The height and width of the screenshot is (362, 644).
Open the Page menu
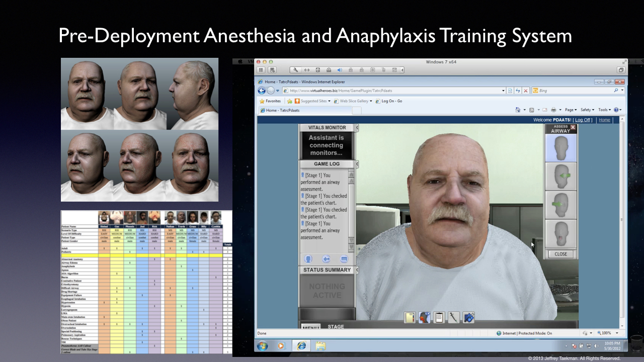coord(571,110)
